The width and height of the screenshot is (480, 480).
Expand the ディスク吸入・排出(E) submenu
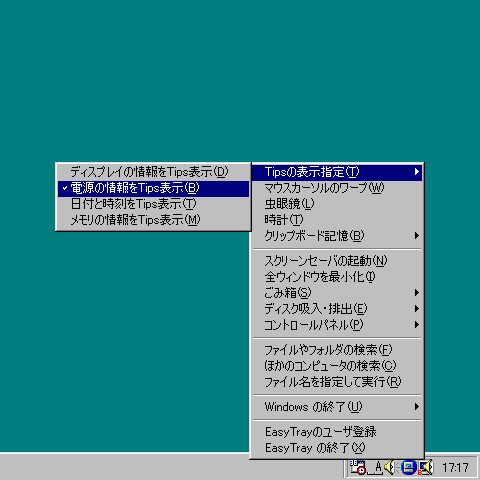pos(337,309)
